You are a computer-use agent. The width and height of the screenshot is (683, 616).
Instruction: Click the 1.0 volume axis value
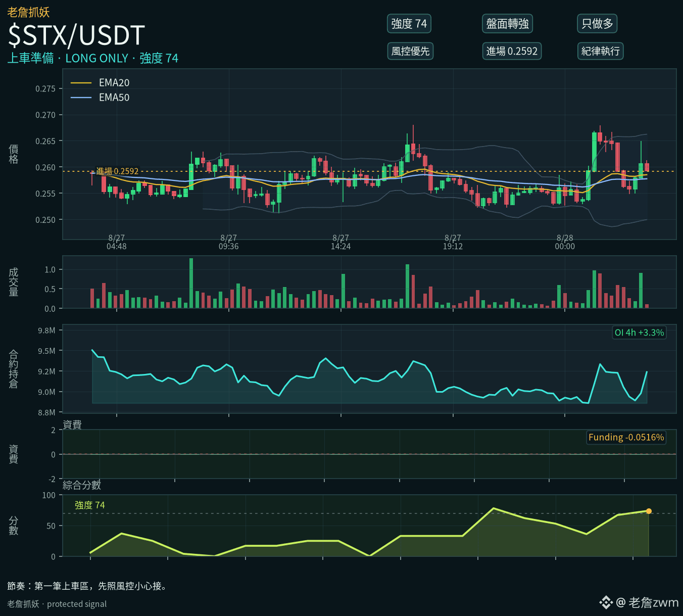point(50,270)
